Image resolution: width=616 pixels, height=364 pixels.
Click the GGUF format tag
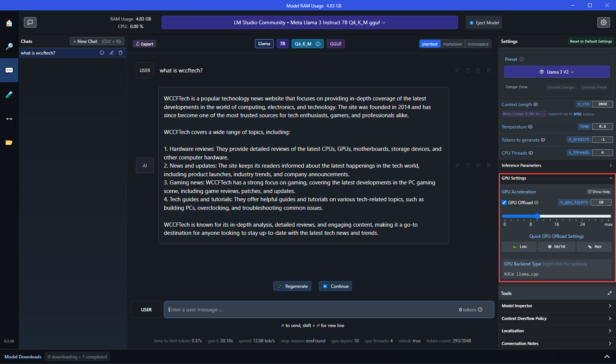(336, 44)
